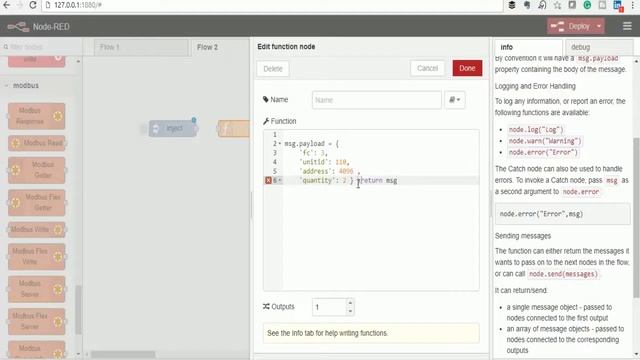640x360 pixels.
Task: Click the 'return msg' text in line 6
Action: pos(378,180)
